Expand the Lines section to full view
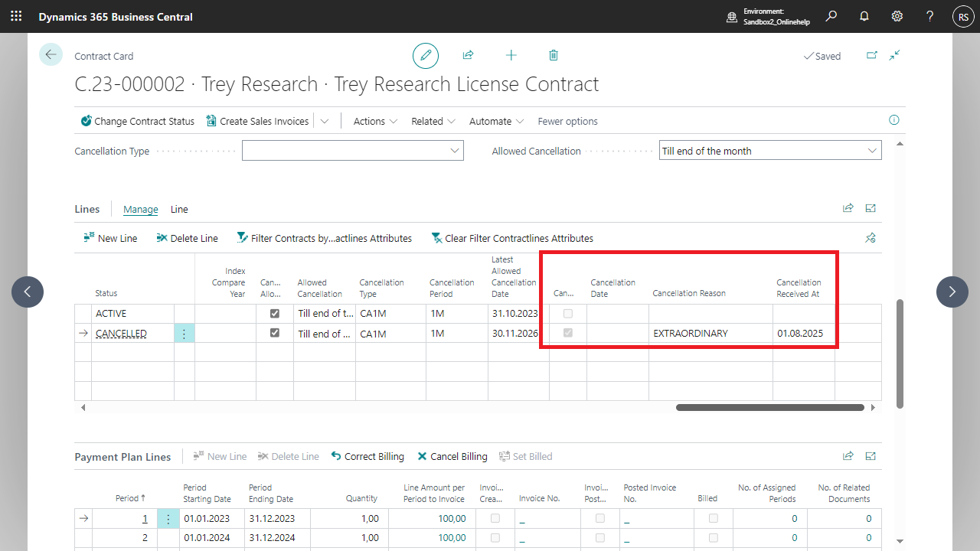Image resolution: width=980 pixels, height=551 pixels. coord(871,208)
